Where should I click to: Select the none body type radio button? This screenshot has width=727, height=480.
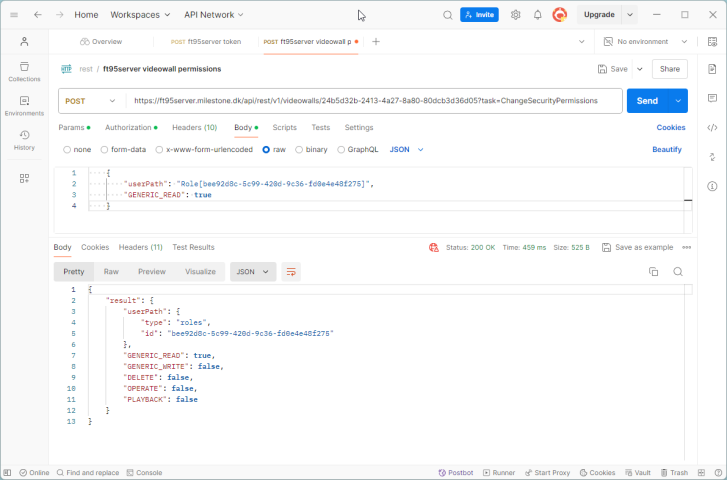(67, 149)
